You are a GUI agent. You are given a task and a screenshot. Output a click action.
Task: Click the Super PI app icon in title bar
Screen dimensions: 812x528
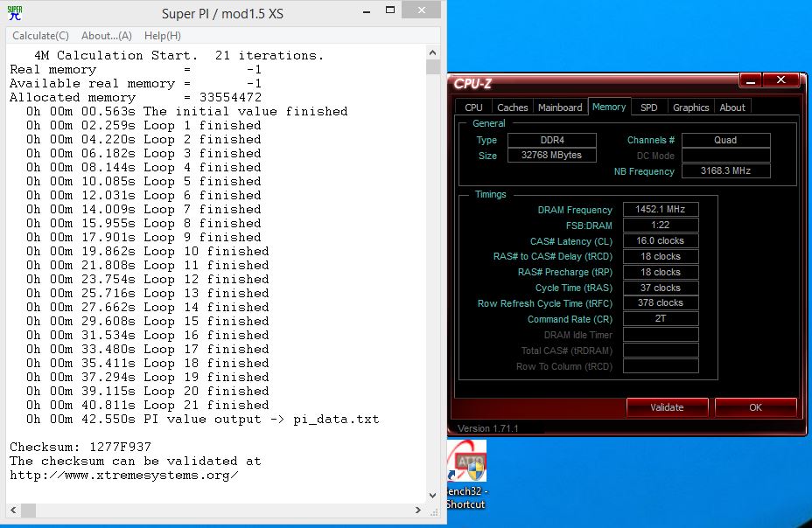[15, 13]
